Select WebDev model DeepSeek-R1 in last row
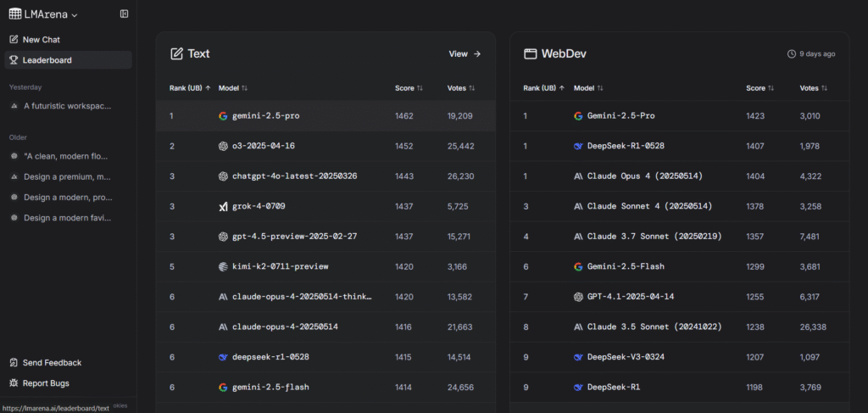Screen dimensions: 868x413 point(614,387)
